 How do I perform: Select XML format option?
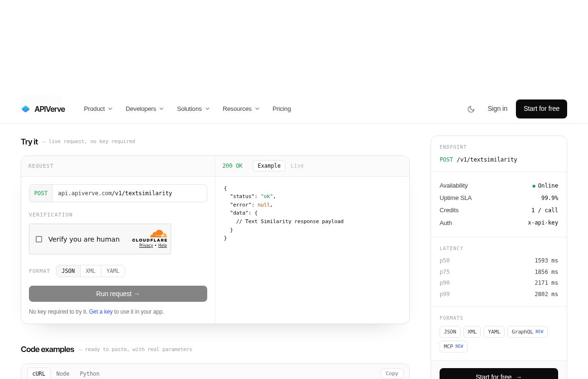click(91, 271)
